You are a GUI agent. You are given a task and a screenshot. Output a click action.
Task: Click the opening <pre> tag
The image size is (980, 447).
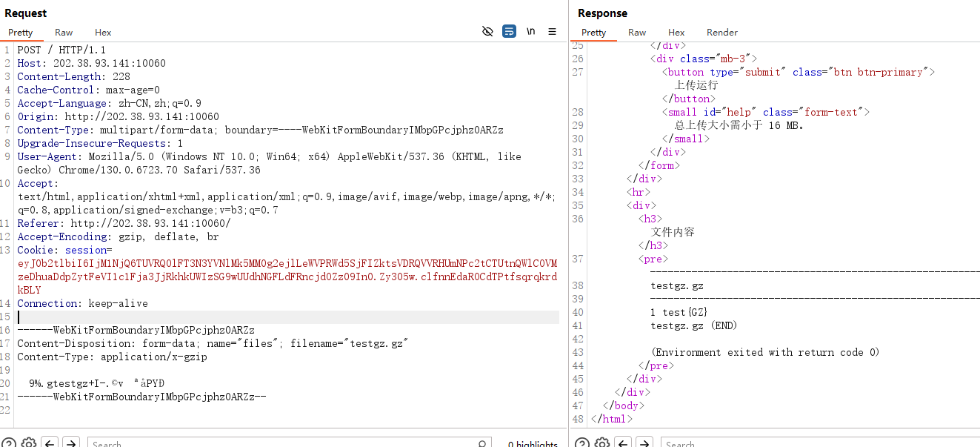point(653,259)
